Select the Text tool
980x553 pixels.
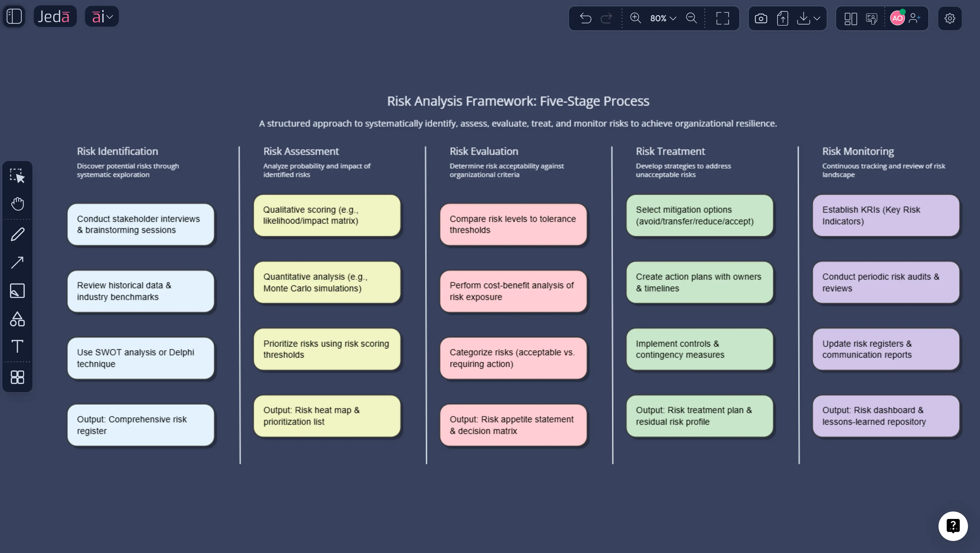click(17, 346)
